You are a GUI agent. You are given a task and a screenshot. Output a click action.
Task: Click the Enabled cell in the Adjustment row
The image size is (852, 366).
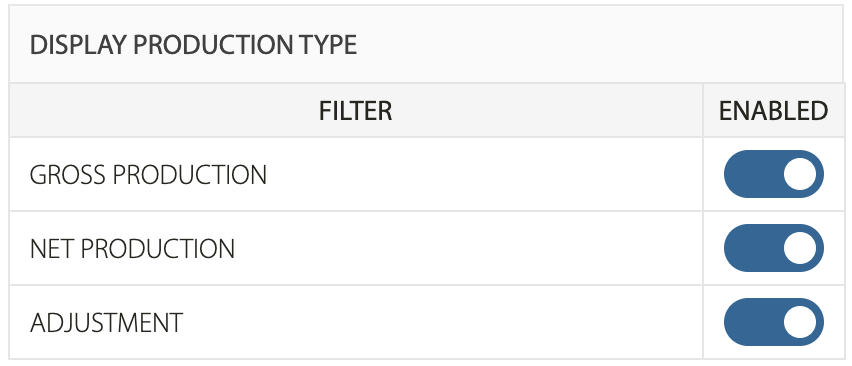[x=774, y=322]
